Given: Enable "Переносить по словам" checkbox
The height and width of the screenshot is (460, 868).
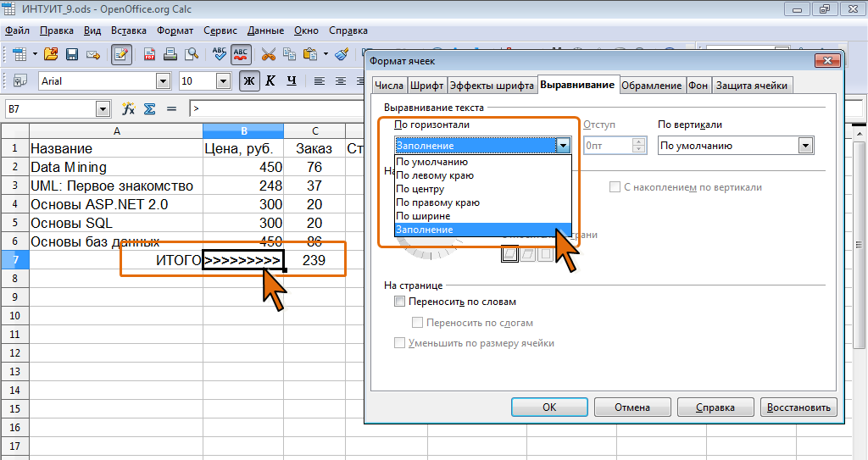Looking at the screenshot, I should [x=400, y=302].
